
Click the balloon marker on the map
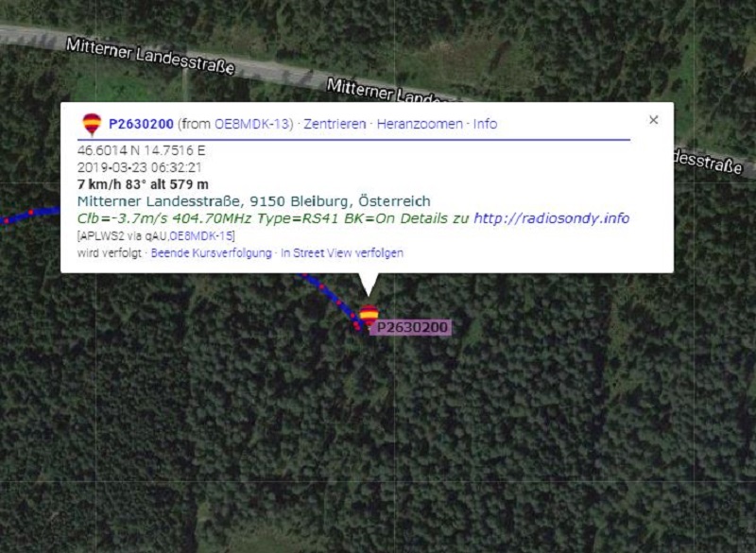pyautogui.click(x=369, y=316)
